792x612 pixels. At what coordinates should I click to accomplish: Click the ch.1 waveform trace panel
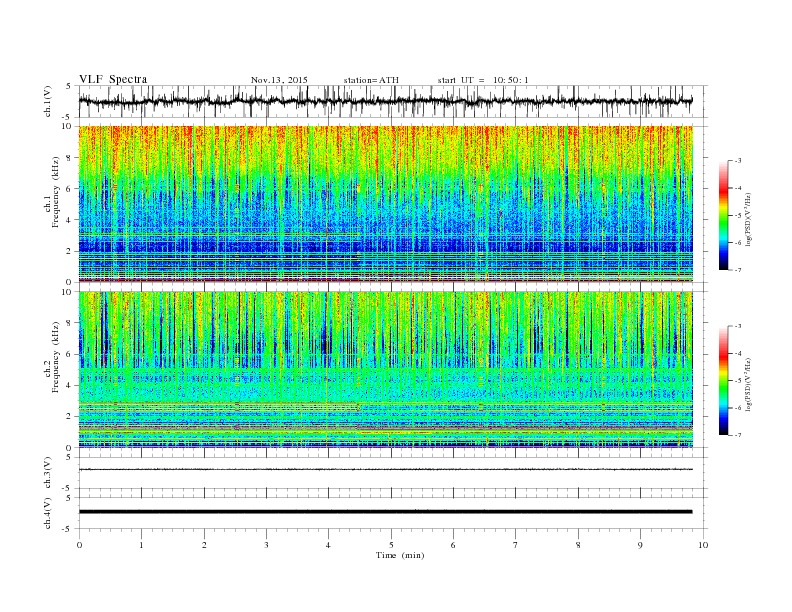(x=392, y=101)
